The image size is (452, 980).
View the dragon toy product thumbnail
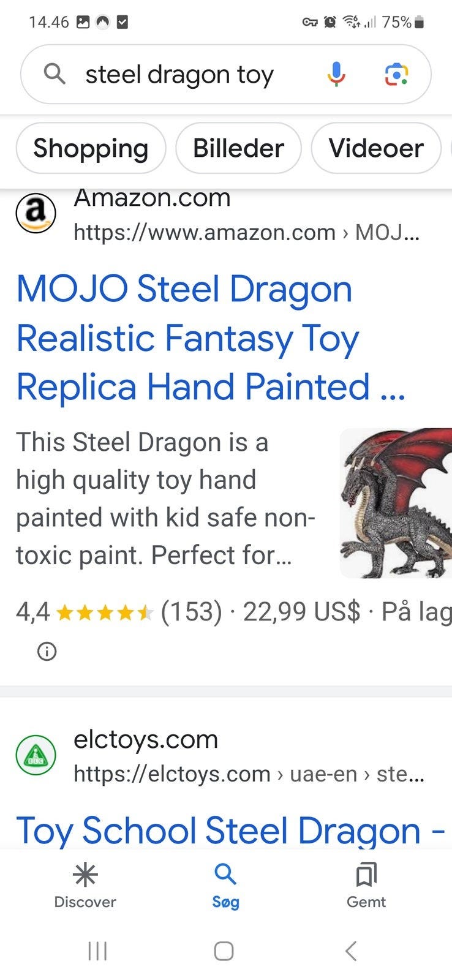coord(396,503)
